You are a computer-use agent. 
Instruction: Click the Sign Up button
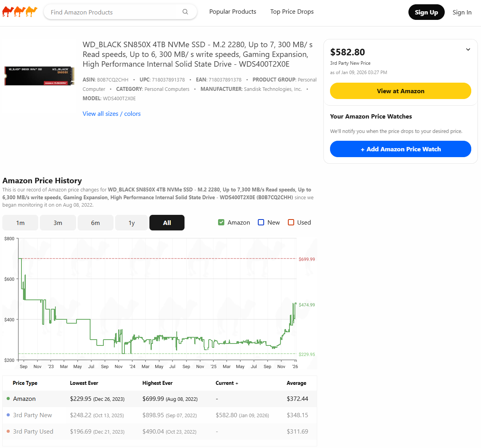(426, 12)
